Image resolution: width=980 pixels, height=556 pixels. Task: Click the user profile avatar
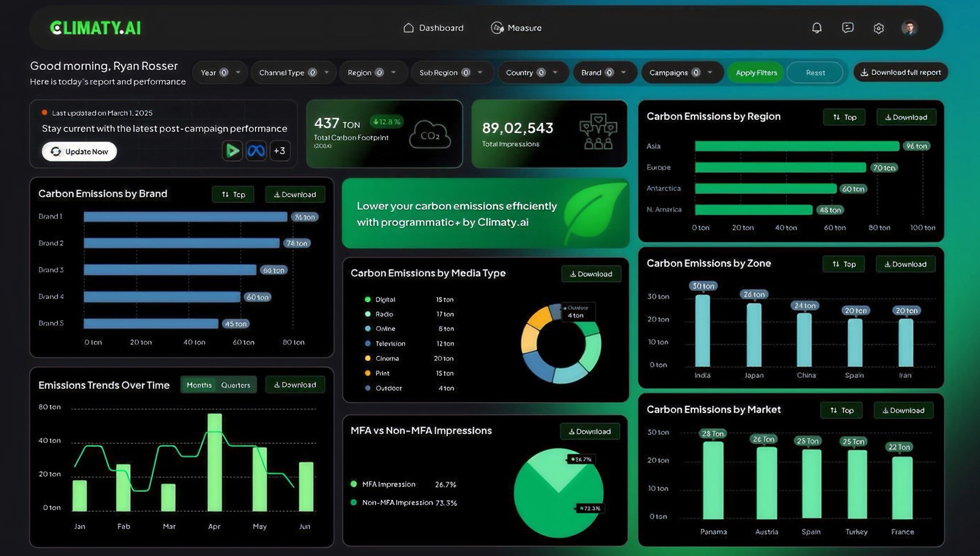click(909, 28)
